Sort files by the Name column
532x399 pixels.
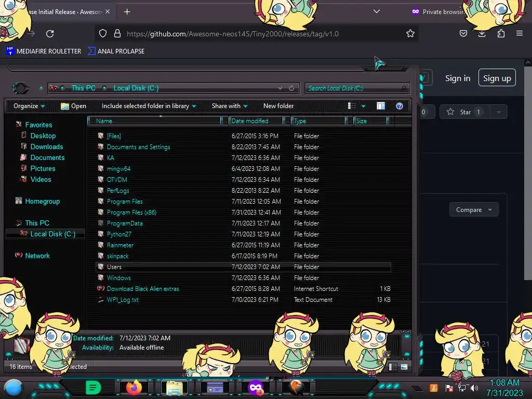tap(154, 121)
